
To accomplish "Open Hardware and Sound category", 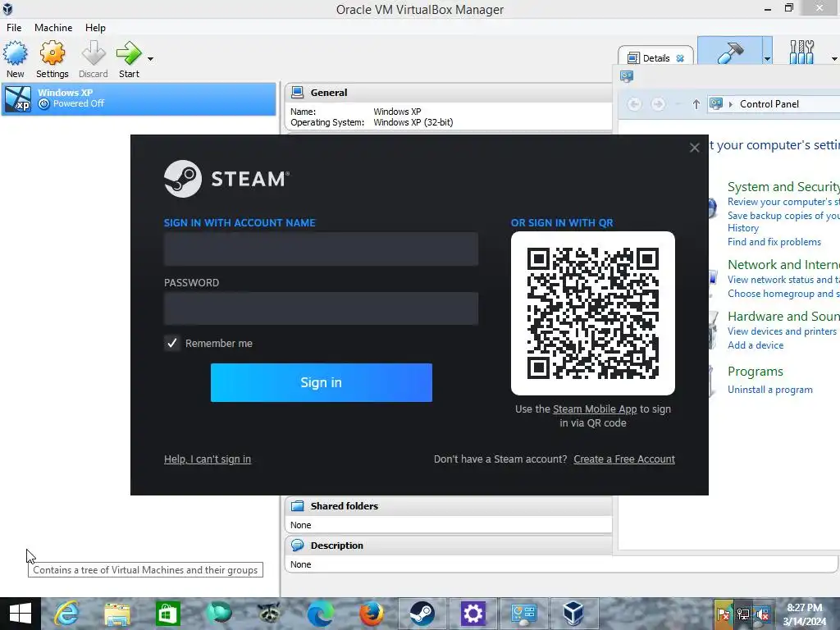I will [x=783, y=316].
